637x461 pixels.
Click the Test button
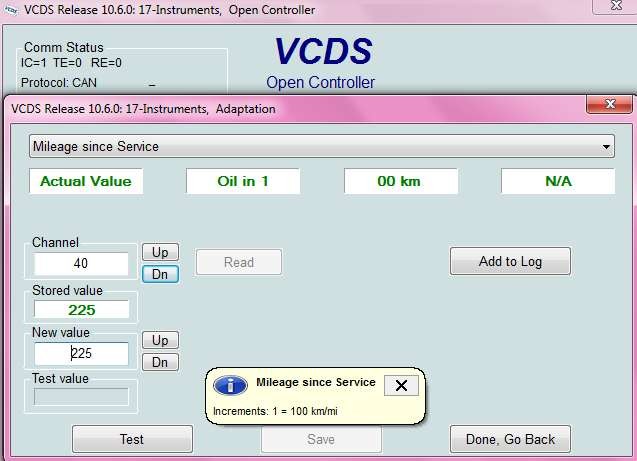click(132, 439)
